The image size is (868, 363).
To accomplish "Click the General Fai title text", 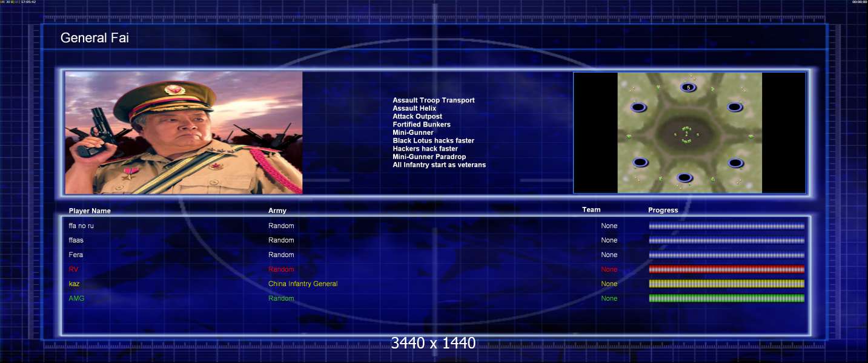I will pos(94,38).
